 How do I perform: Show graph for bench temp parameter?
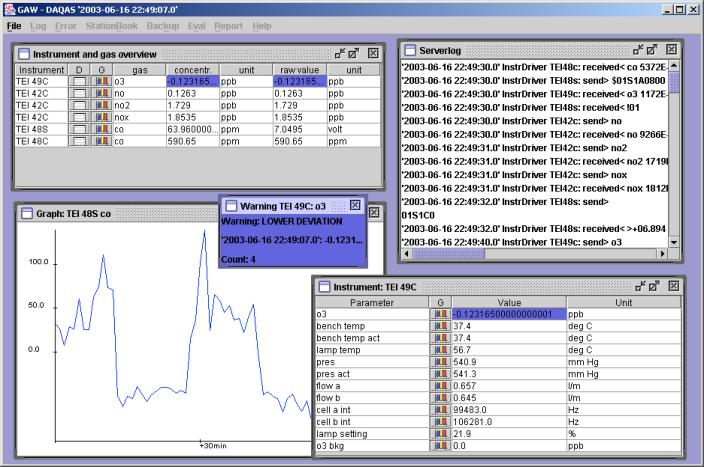[x=440, y=326]
